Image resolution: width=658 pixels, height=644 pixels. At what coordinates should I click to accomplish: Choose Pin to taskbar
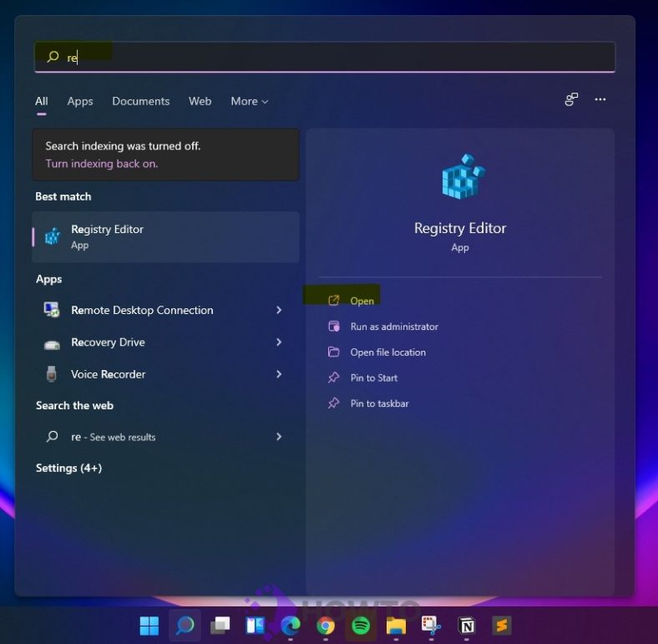[379, 403]
